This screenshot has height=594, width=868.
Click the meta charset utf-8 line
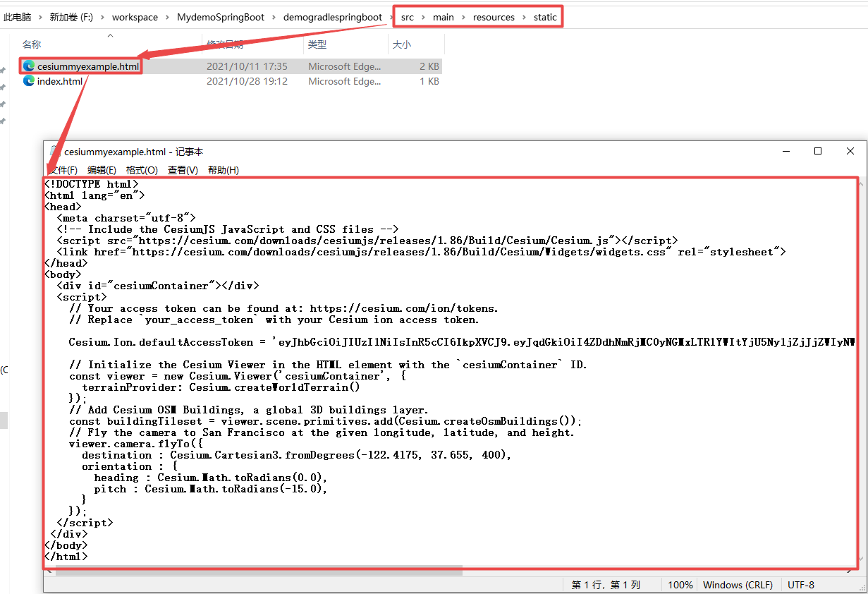(x=126, y=218)
